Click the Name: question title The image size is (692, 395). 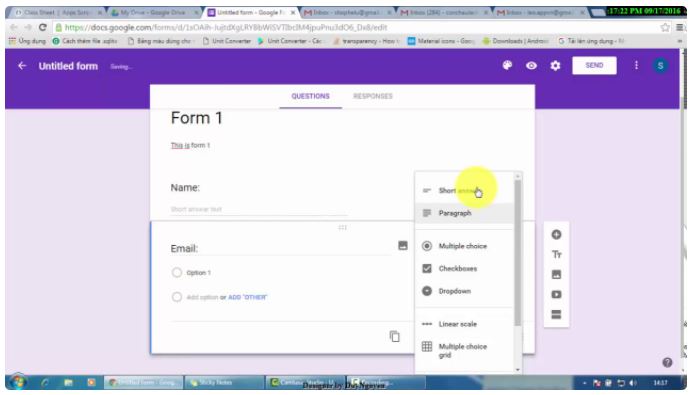click(x=185, y=188)
